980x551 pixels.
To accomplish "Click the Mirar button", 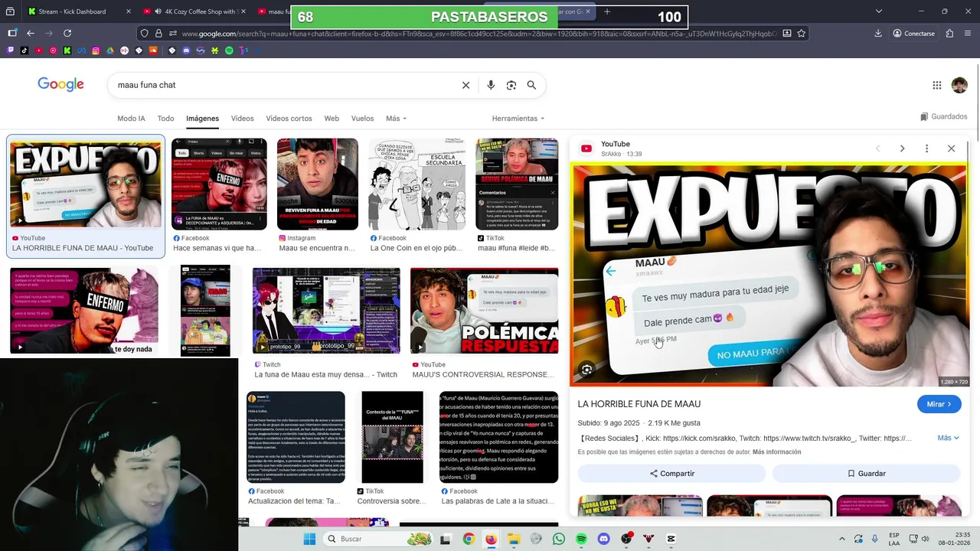I will [x=939, y=404].
